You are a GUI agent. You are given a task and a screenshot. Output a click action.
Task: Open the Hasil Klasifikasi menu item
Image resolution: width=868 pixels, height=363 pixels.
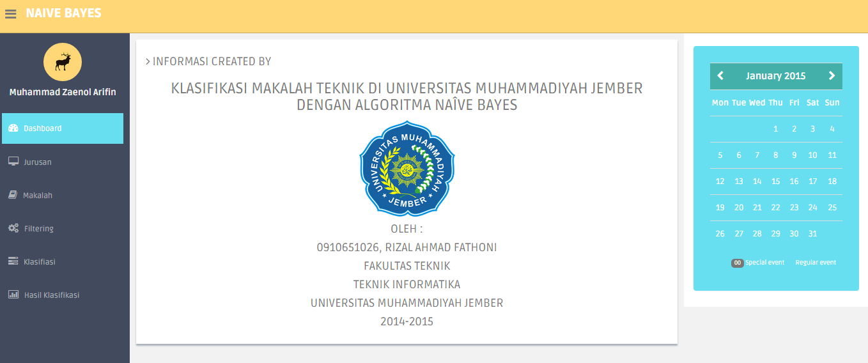click(x=63, y=295)
